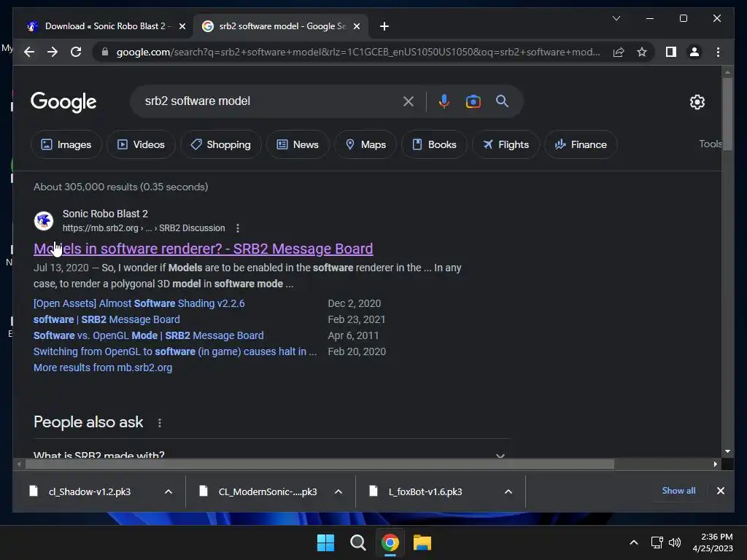Click the horizontal scrollbar thumb
This screenshot has width=747, height=560.
click(320, 464)
